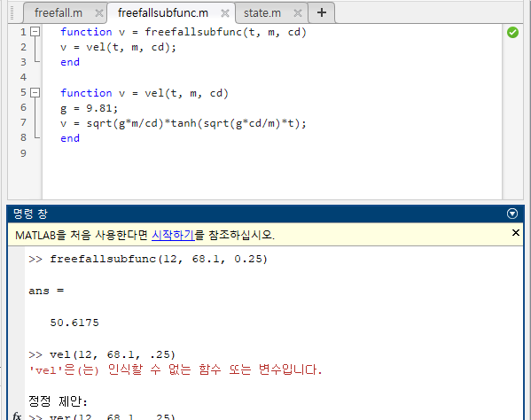Click the sqrt tanh formula line
This screenshot has width=531, height=420.
pyautogui.click(x=184, y=123)
